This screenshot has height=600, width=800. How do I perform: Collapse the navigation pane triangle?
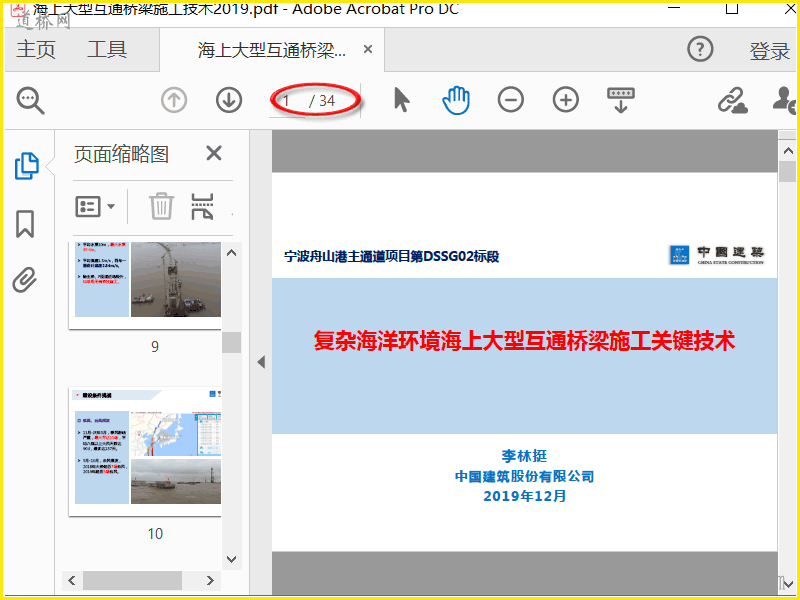pos(261,362)
